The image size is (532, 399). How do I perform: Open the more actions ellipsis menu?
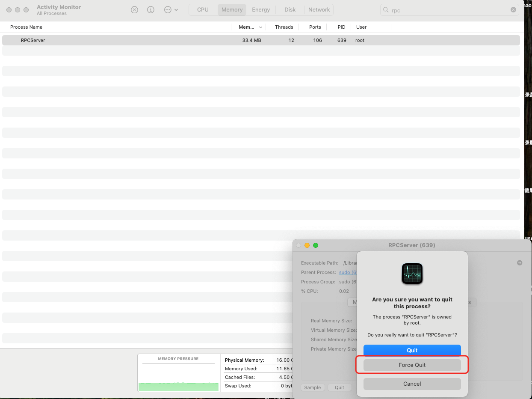click(x=171, y=10)
